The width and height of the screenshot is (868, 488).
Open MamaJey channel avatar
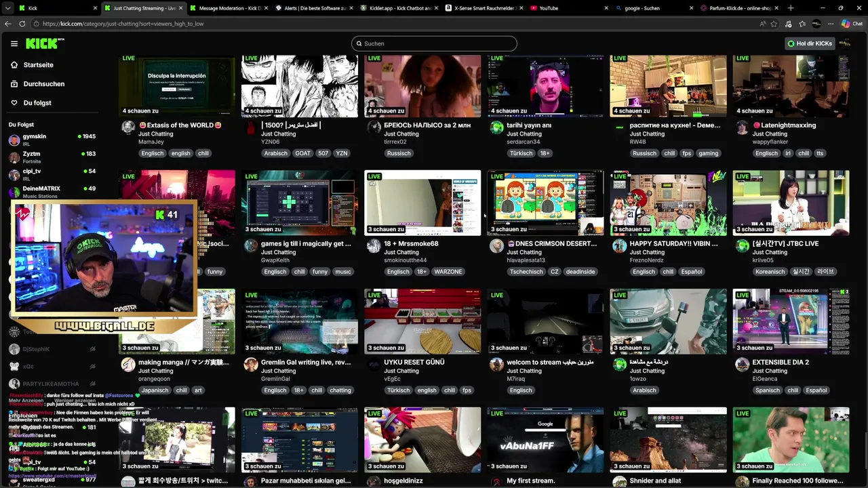point(128,127)
